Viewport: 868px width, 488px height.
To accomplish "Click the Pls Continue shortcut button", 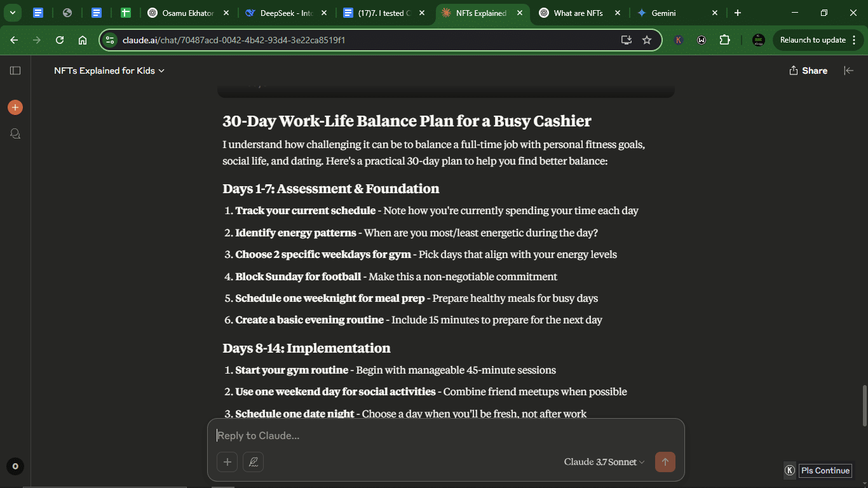I will (x=825, y=470).
